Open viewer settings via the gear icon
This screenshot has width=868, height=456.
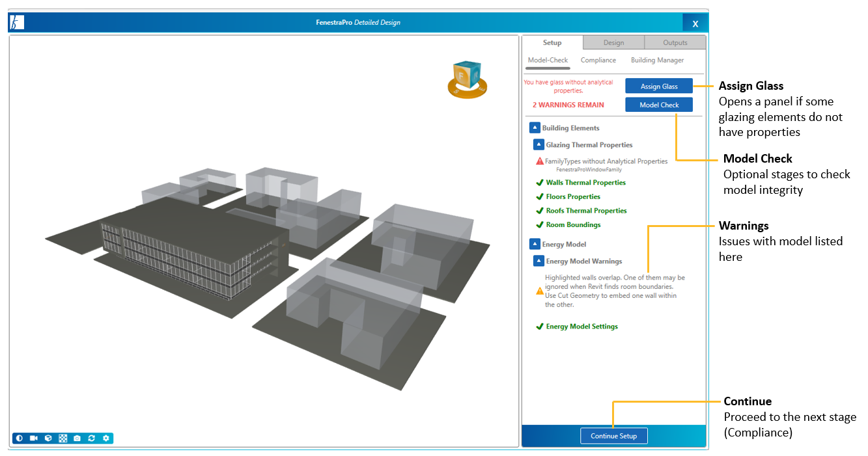tap(106, 438)
